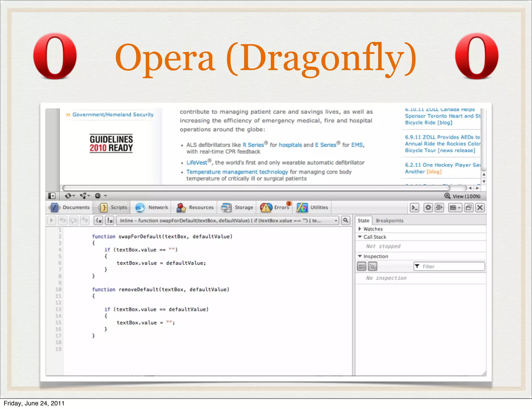Click line number 4 gutter
Image resolution: width=532 pixels, height=409 pixels.
[59, 250]
